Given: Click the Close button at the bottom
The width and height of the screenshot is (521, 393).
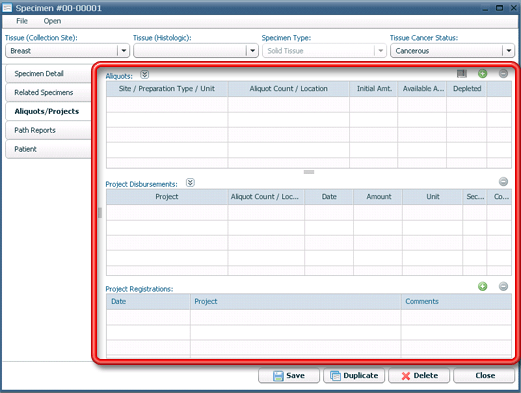Looking at the screenshot, I should tap(484, 376).
